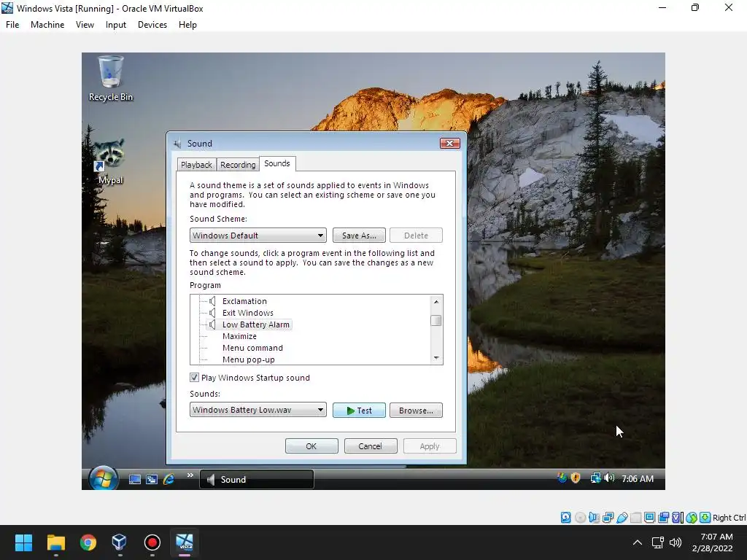
Task: Open VirtualBox Devices menu
Action: pos(152,25)
